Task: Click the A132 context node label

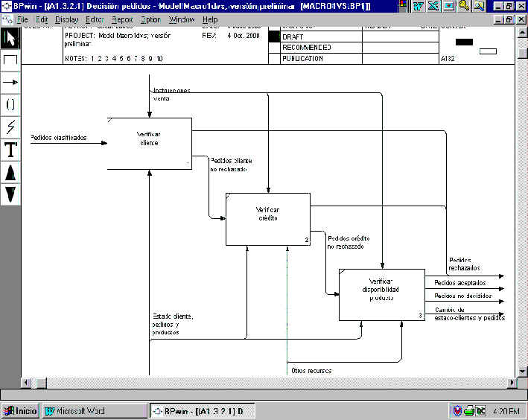Action: click(x=448, y=59)
